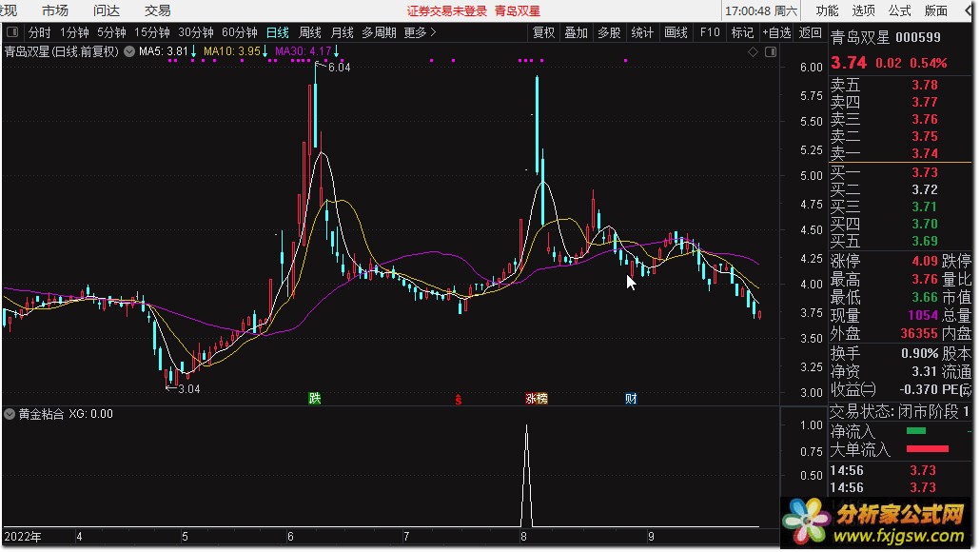Switch to the 30分钟 period tab
Screen dimensions: 980x552
[x=196, y=32]
